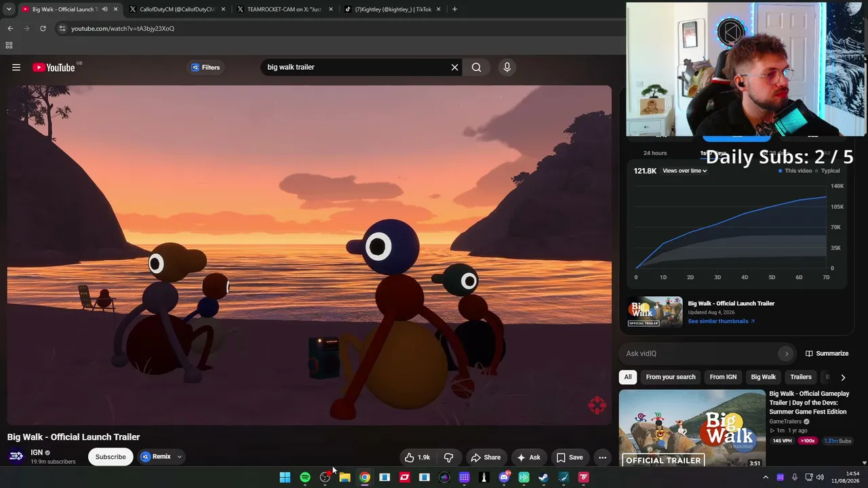Share the Big Walk trailer

click(x=486, y=457)
